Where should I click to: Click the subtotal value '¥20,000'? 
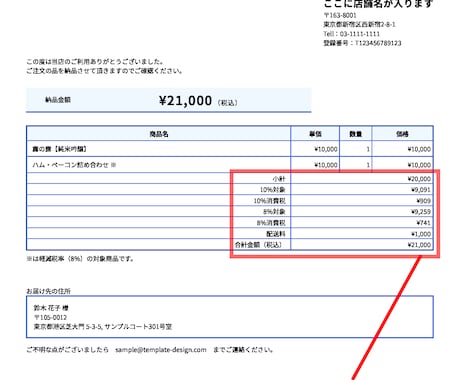[x=419, y=179]
